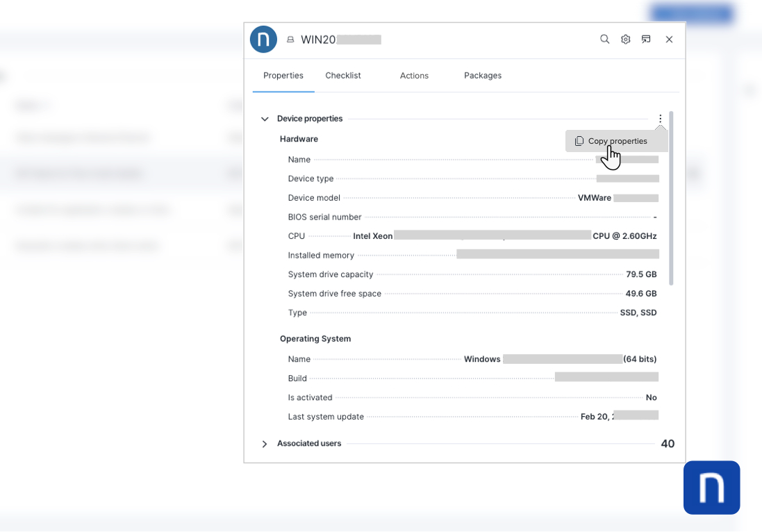The height and width of the screenshot is (532, 762).
Task: Open the settings gear in the device panel
Action: click(625, 39)
